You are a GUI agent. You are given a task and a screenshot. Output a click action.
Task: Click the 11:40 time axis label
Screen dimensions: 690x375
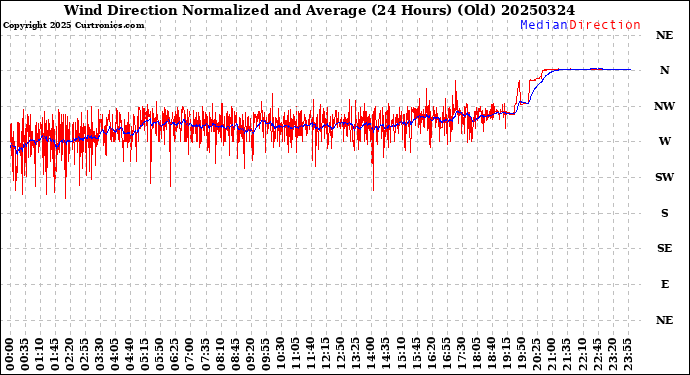point(311,355)
